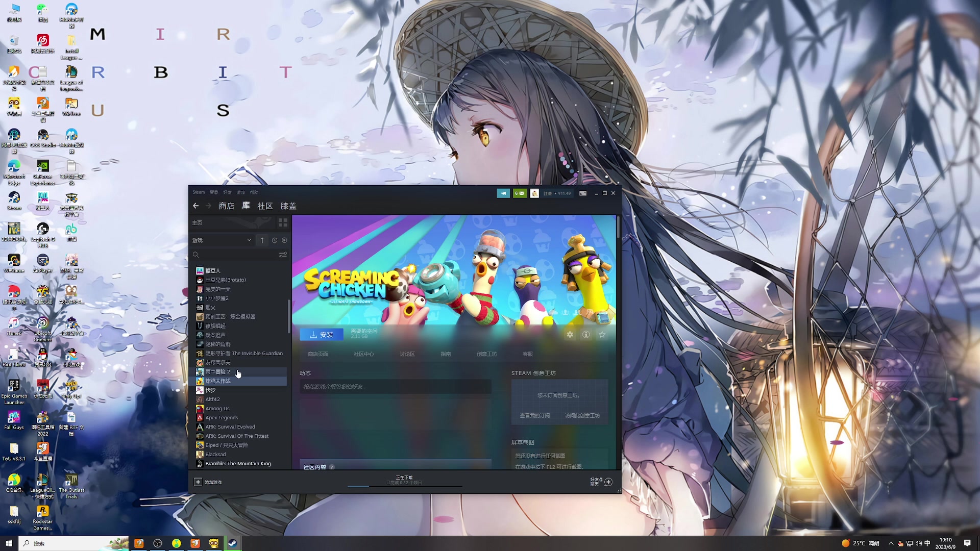Screen dimensions: 980x551
Task: Click the game info icon
Action: [x=586, y=335]
